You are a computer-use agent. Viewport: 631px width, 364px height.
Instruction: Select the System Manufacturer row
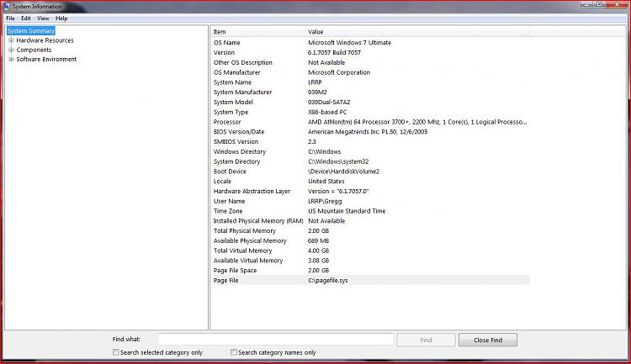point(370,92)
